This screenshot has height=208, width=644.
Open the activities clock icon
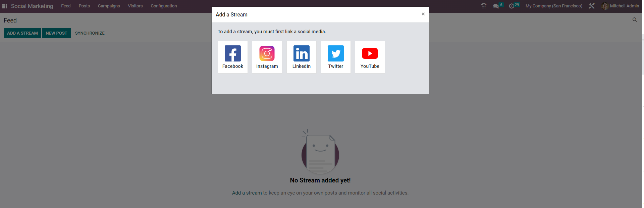(512, 6)
